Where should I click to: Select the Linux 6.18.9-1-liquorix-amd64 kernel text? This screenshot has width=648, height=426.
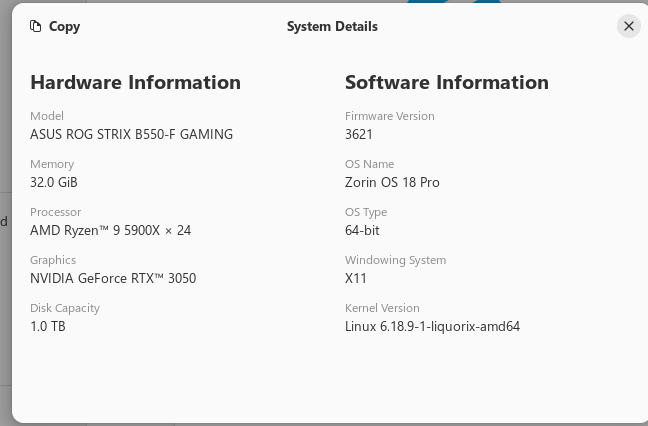(x=432, y=326)
